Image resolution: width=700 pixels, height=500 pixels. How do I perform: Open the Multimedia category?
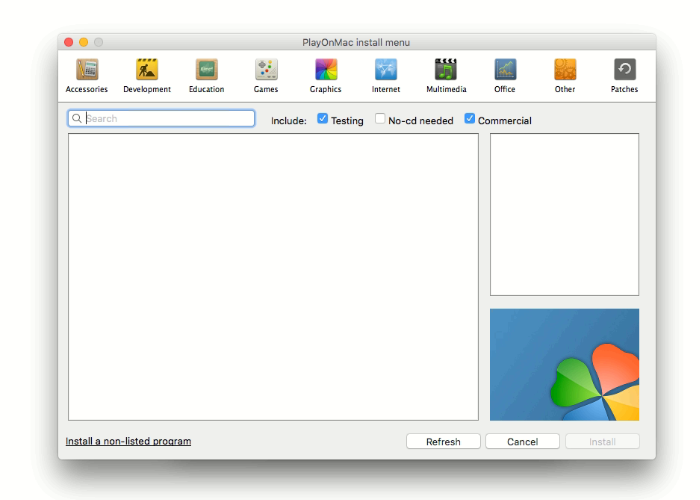446,75
